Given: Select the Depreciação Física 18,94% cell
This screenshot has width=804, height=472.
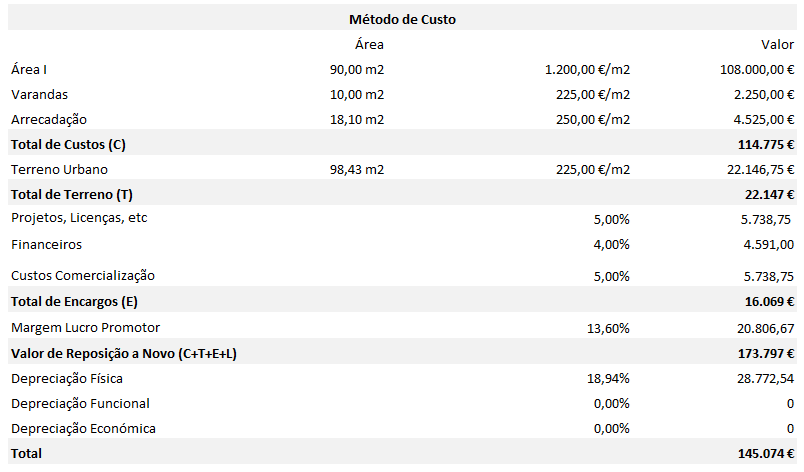Looking at the screenshot, I should coord(608,379).
